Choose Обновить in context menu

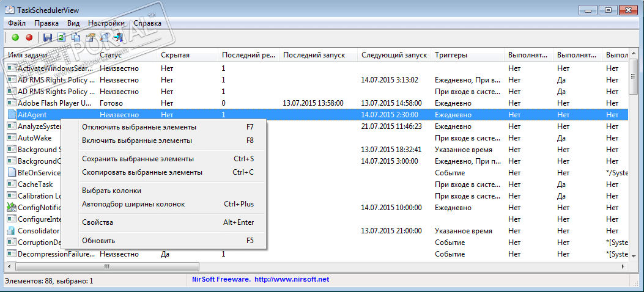coord(163,240)
